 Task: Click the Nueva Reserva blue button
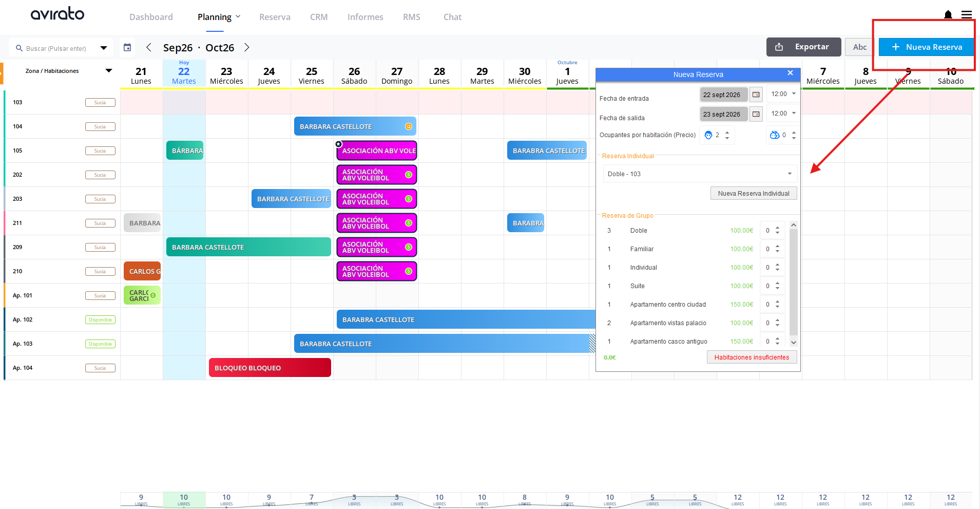pos(927,47)
